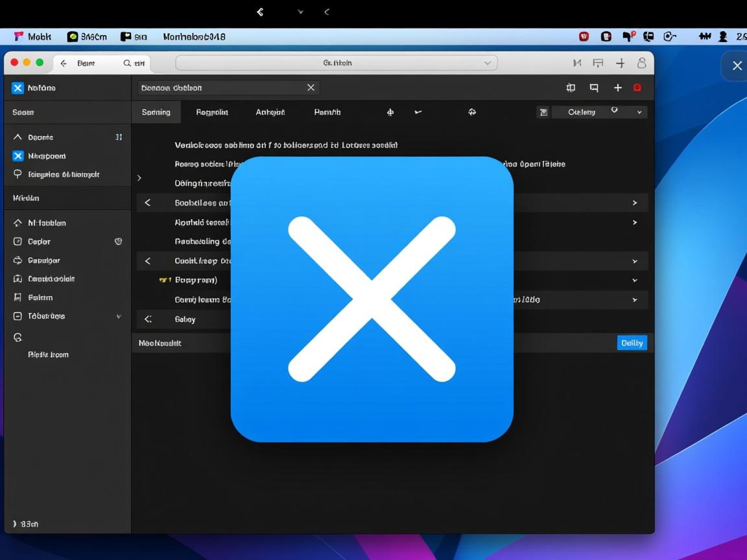Viewport: 747px width, 560px height.
Task: Click the home icon next to Nifaoblem
Action: (x=18, y=223)
